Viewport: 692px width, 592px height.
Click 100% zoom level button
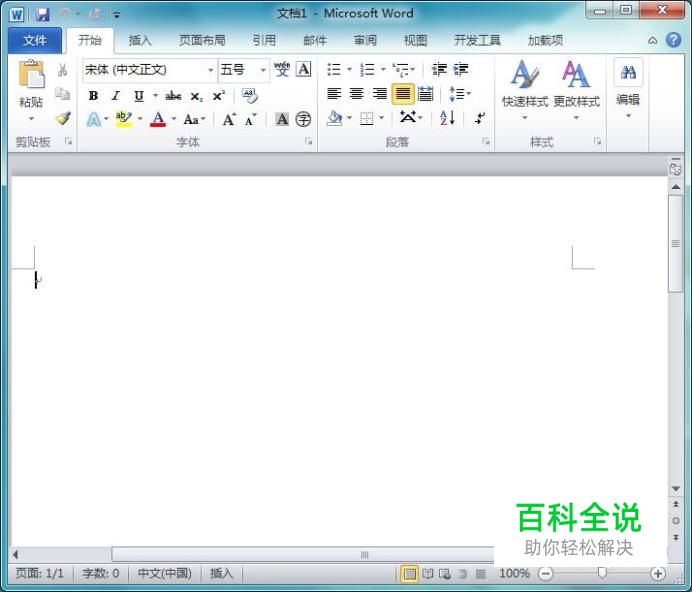click(514, 573)
